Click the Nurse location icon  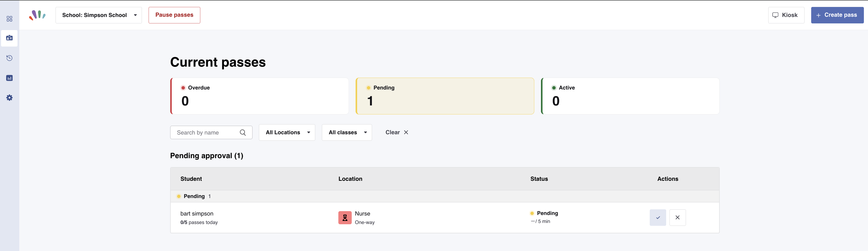click(x=345, y=218)
